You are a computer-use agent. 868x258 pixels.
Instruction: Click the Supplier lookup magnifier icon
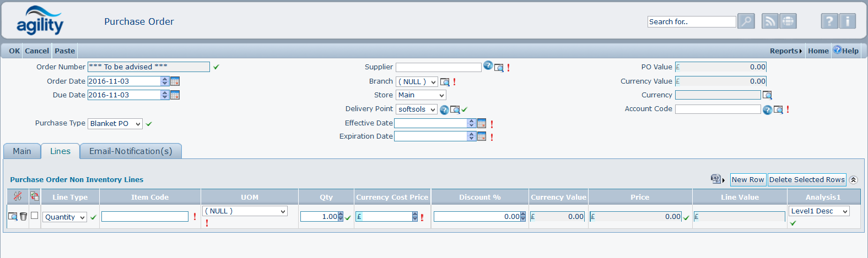[499, 68]
